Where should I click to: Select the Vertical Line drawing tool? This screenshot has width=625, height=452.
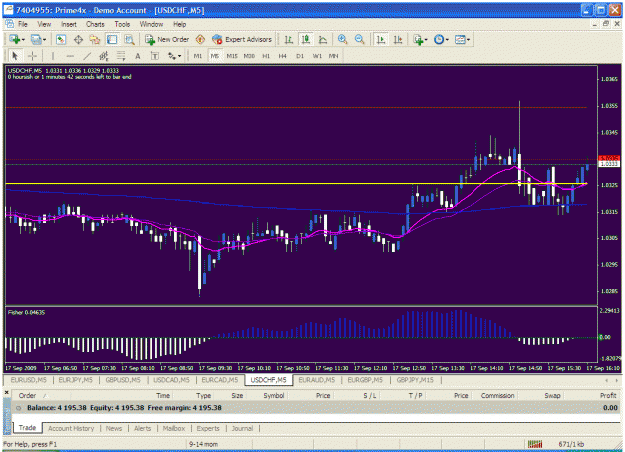(53, 56)
